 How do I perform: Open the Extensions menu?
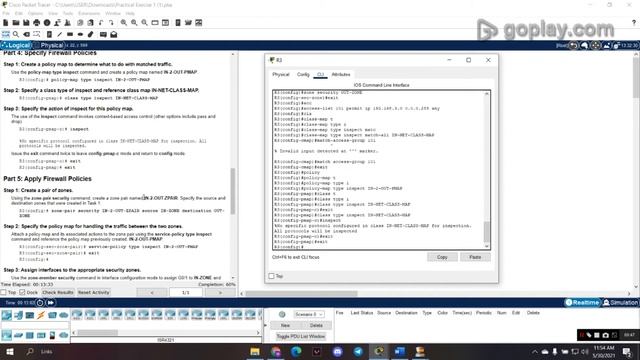pyautogui.click(x=89, y=13)
